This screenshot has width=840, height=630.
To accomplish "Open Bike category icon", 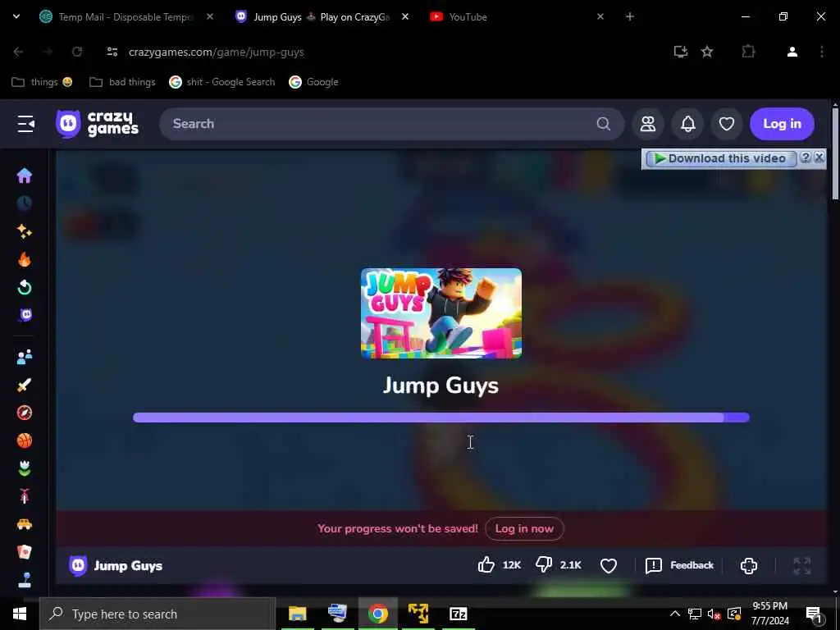I will (x=25, y=496).
